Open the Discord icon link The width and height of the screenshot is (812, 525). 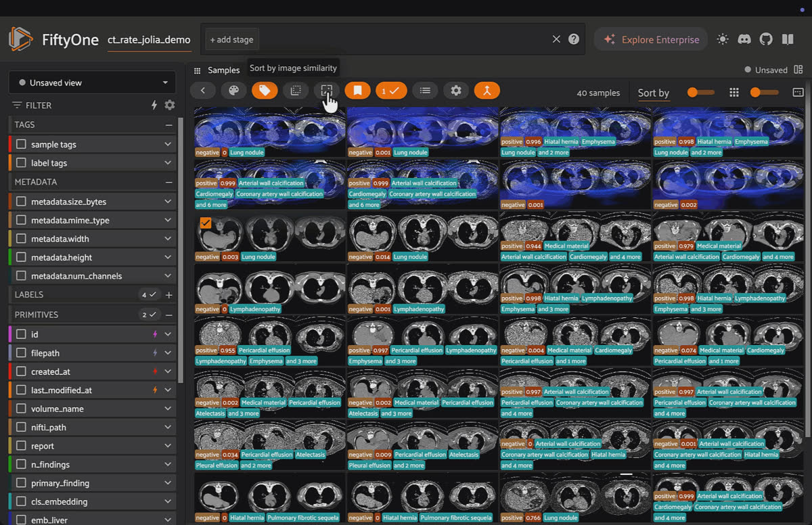[744, 39]
